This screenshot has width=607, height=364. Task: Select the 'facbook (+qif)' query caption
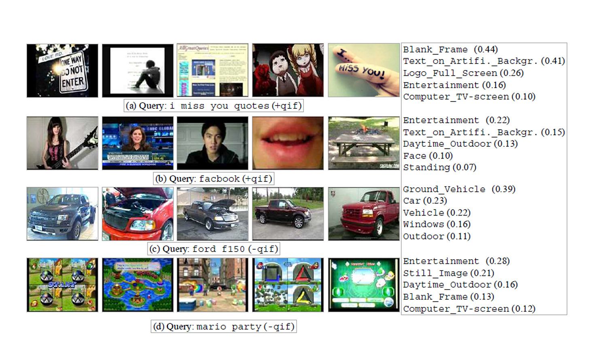click(x=214, y=179)
